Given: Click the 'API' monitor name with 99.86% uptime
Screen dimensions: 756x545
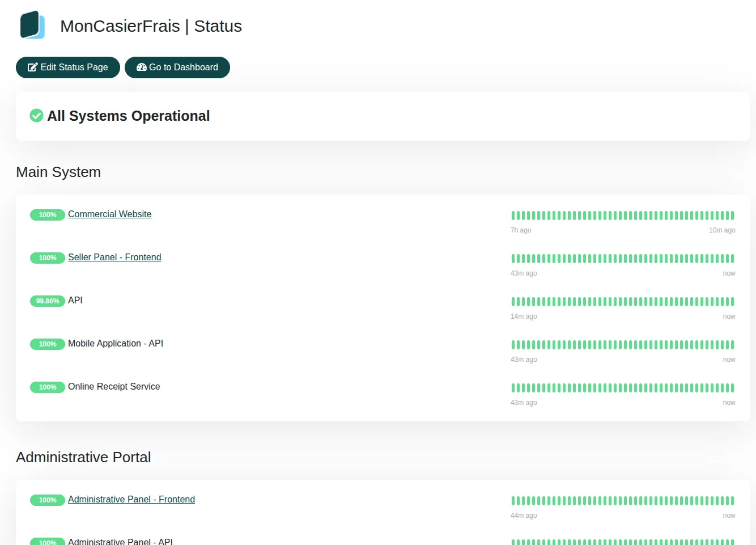Looking at the screenshot, I should pyautogui.click(x=75, y=301).
